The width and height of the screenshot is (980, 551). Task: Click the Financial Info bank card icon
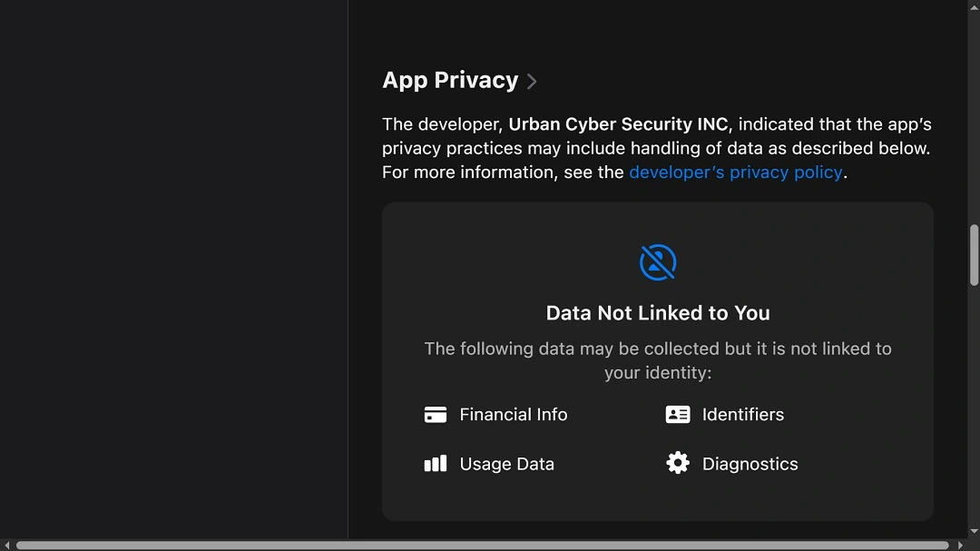[x=436, y=414]
